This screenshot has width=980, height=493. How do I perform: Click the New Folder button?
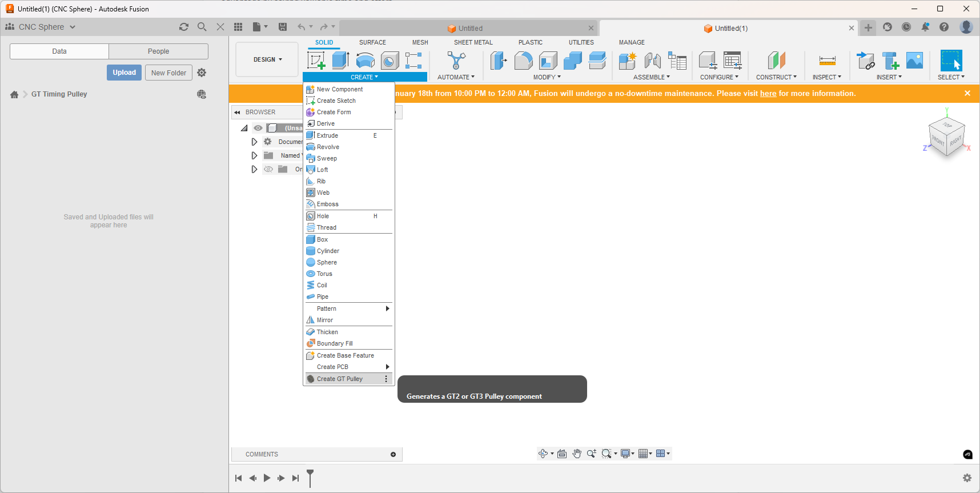click(168, 73)
